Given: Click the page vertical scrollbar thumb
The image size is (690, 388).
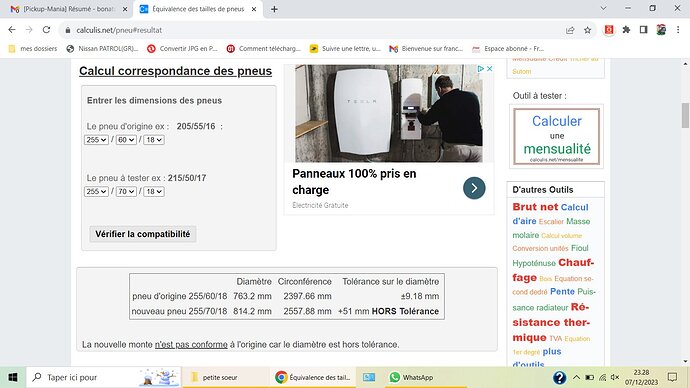Looking at the screenshot, I should (x=685, y=115).
